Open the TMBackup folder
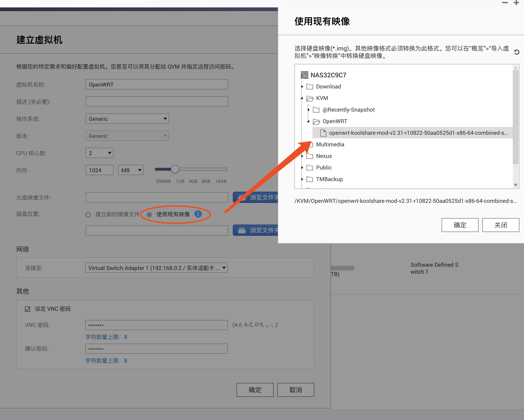This screenshot has width=524, height=420. pyautogui.click(x=329, y=179)
